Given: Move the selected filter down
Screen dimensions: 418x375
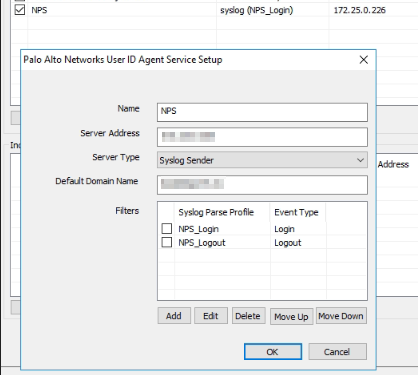Looking at the screenshot, I should click(x=341, y=316).
